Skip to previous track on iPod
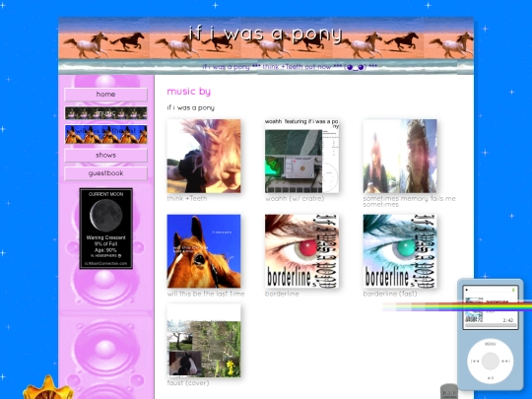 click(475, 361)
